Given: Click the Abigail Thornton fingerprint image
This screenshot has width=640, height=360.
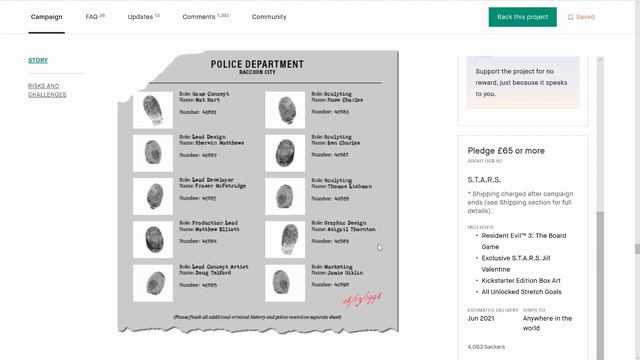Looking at the screenshot, I should coord(285,240).
